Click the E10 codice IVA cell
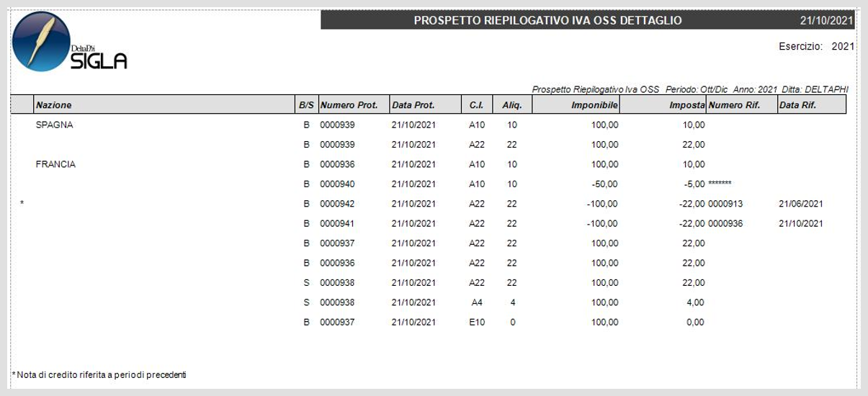 477,323
